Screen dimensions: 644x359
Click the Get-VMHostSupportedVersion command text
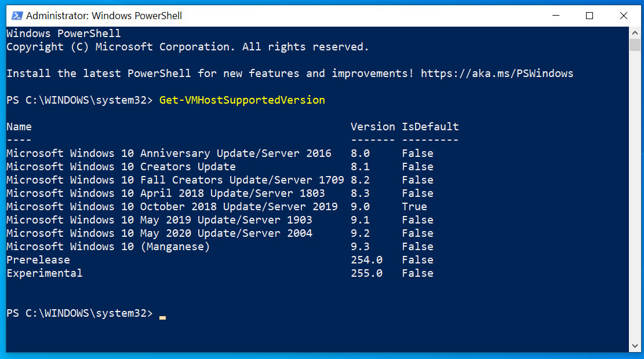(x=242, y=100)
